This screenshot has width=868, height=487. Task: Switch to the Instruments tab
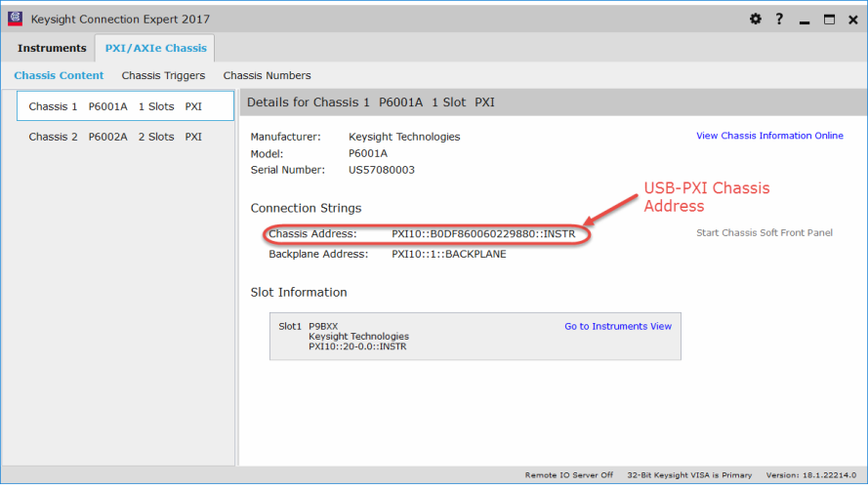[x=52, y=48]
